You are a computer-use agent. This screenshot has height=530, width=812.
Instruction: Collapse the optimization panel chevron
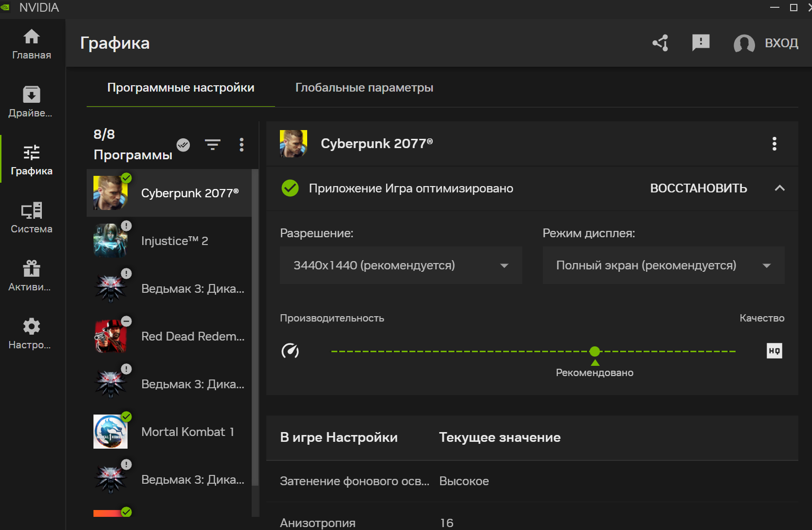[x=780, y=188]
